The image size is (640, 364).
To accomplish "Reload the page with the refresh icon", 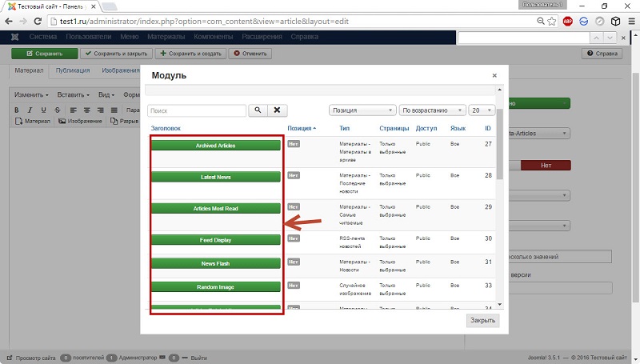I will point(38,22).
